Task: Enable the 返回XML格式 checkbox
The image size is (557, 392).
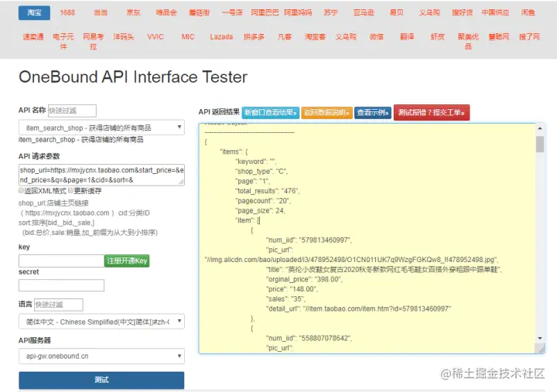Action: (21, 191)
